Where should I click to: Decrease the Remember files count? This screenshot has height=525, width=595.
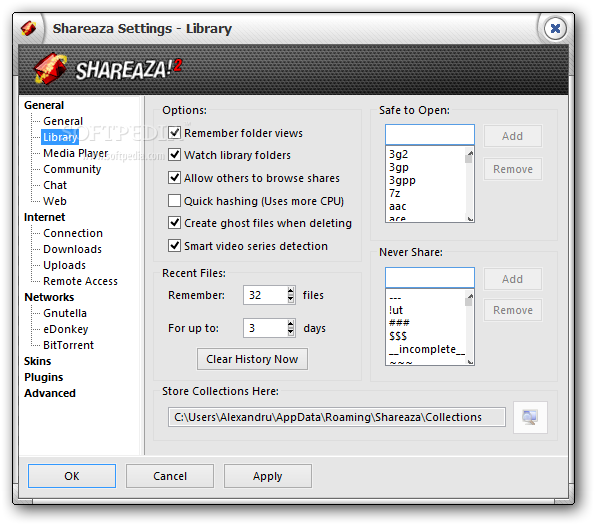(291, 299)
